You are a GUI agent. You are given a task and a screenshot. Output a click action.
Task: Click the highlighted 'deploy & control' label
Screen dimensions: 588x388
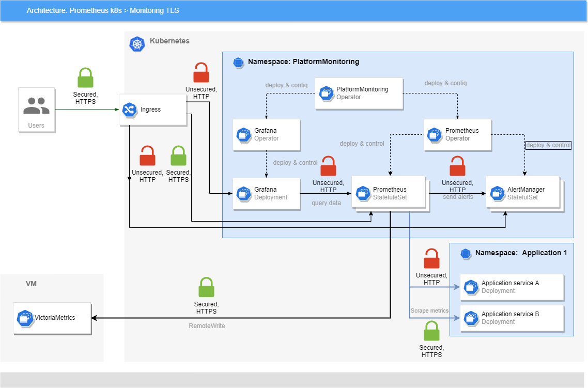(548, 145)
